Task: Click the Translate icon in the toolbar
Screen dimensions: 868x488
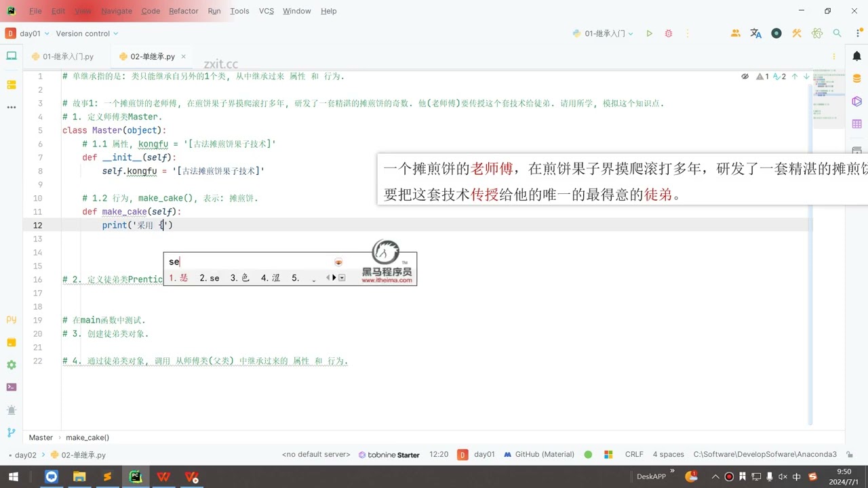Action: click(x=756, y=33)
